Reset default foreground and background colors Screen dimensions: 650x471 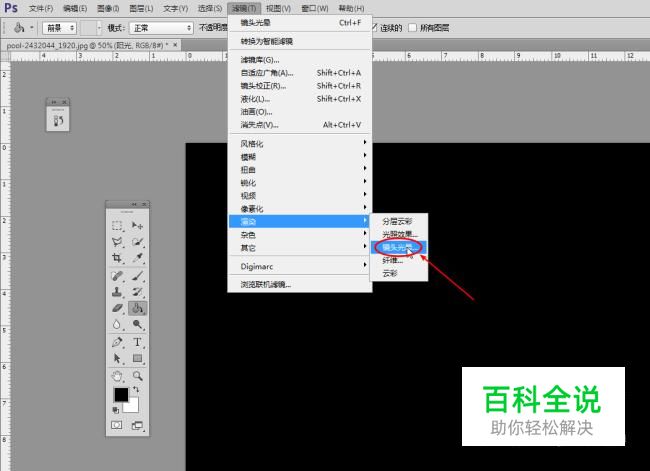(116, 410)
